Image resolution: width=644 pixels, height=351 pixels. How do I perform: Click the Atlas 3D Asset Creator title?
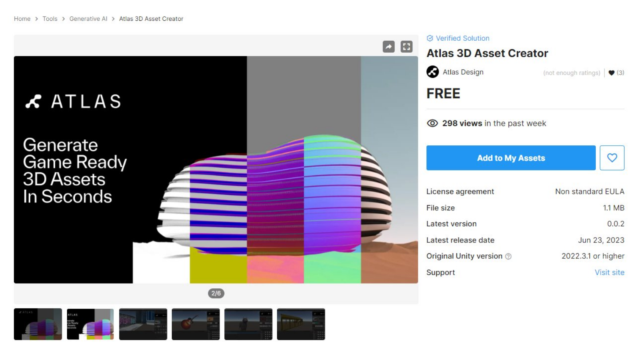point(487,53)
